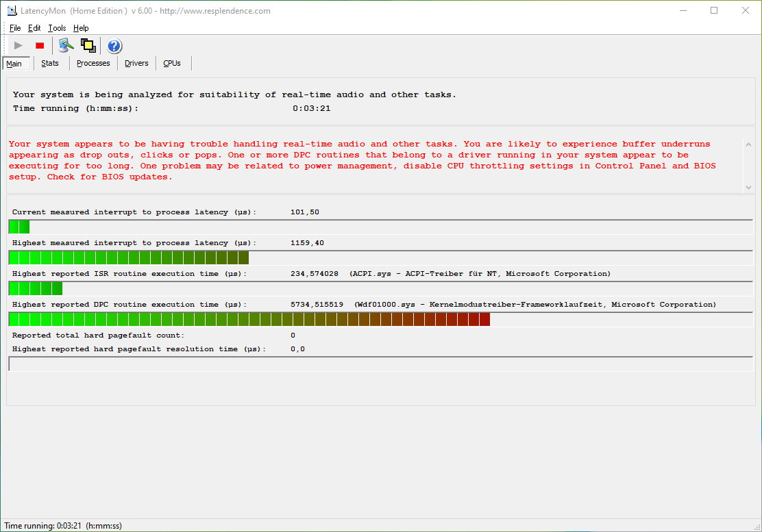Screen dimensions: 762x532
Task: Click the LatencyMon app icon in title bar
Action: coord(12,11)
